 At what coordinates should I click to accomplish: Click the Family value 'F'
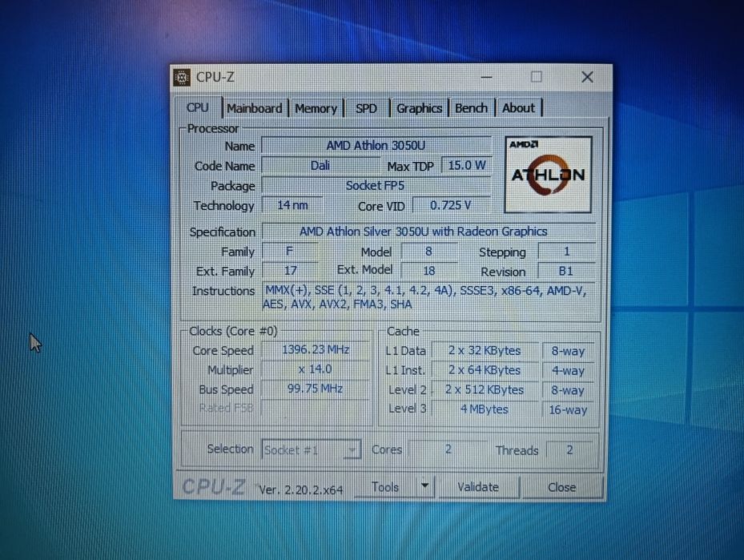pos(290,251)
